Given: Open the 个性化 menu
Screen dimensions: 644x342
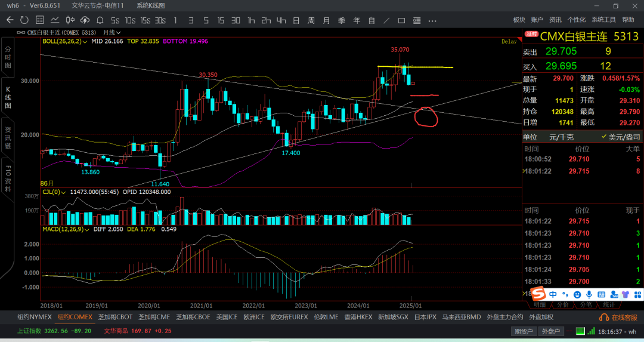Looking at the screenshot, I should pyautogui.click(x=576, y=20).
